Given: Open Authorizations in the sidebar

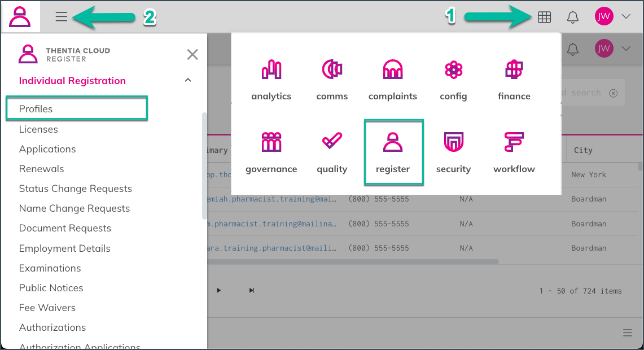Looking at the screenshot, I should click(x=52, y=327).
